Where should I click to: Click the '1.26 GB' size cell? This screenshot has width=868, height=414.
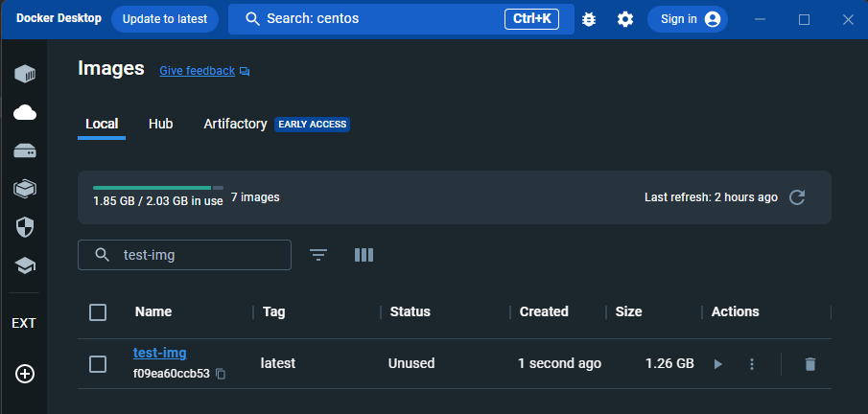pyautogui.click(x=669, y=363)
